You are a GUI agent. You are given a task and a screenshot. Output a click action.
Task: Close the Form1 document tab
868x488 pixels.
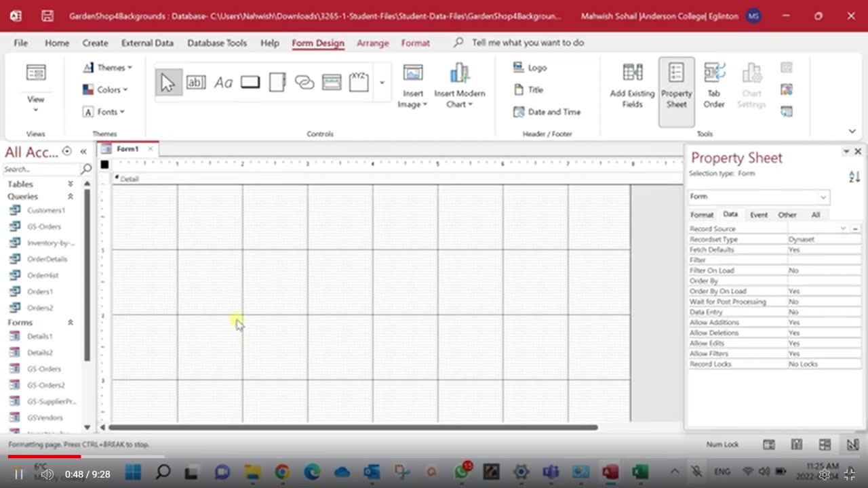point(151,148)
